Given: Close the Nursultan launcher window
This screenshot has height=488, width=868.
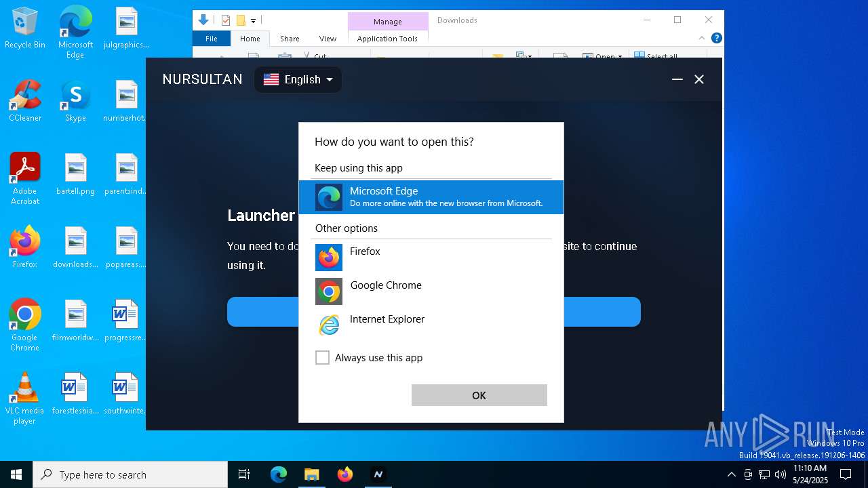Looking at the screenshot, I should (699, 79).
